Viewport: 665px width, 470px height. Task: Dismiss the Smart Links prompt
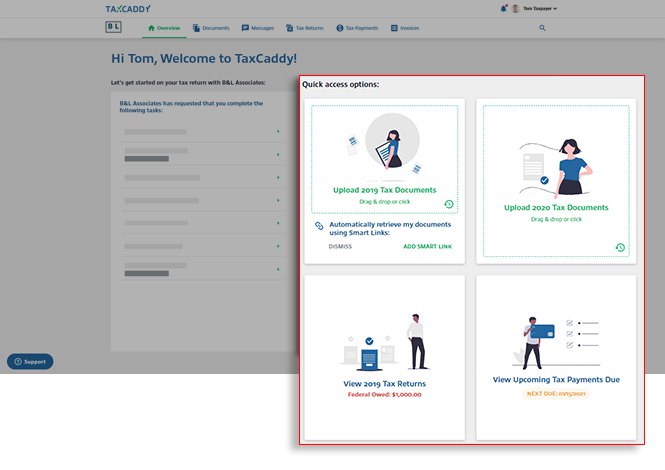(340, 246)
